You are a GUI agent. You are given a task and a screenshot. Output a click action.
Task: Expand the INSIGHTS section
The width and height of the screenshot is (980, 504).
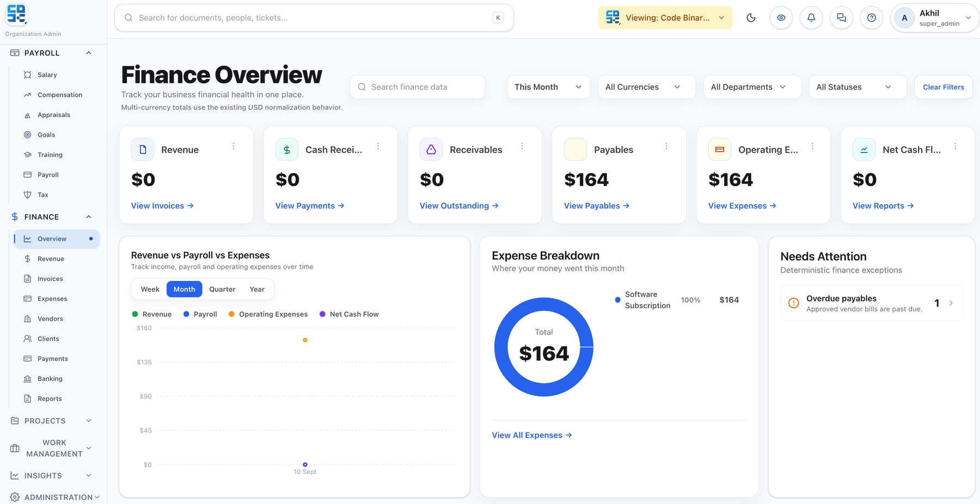coord(51,476)
